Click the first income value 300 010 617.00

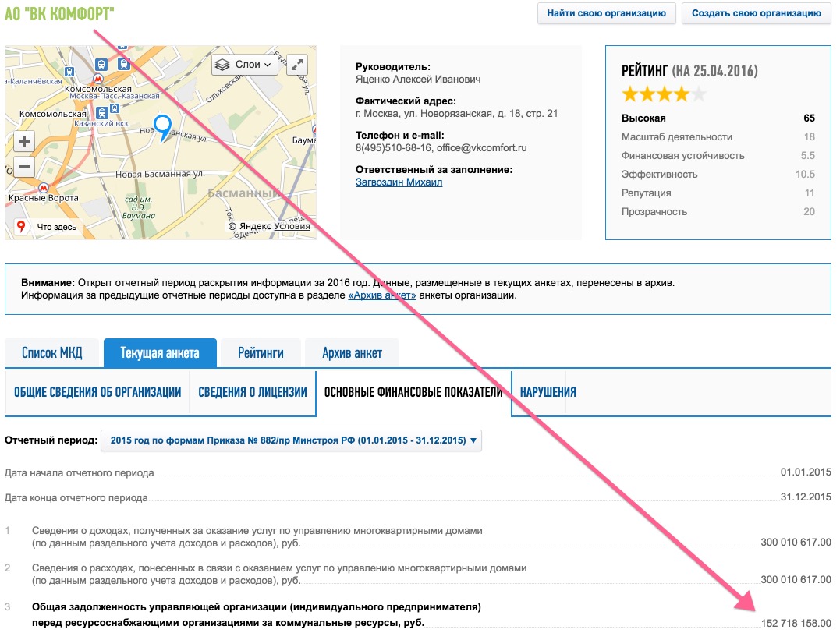click(x=796, y=542)
